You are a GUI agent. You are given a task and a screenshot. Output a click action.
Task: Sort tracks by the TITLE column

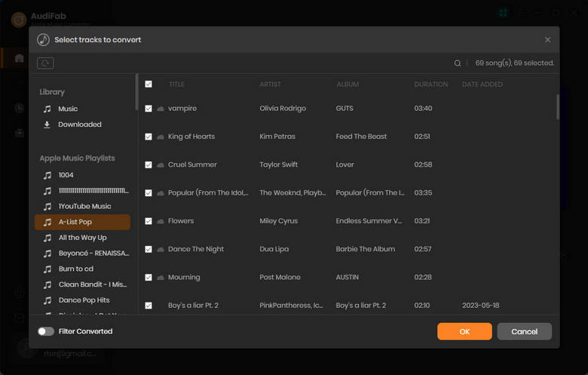[176, 85]
